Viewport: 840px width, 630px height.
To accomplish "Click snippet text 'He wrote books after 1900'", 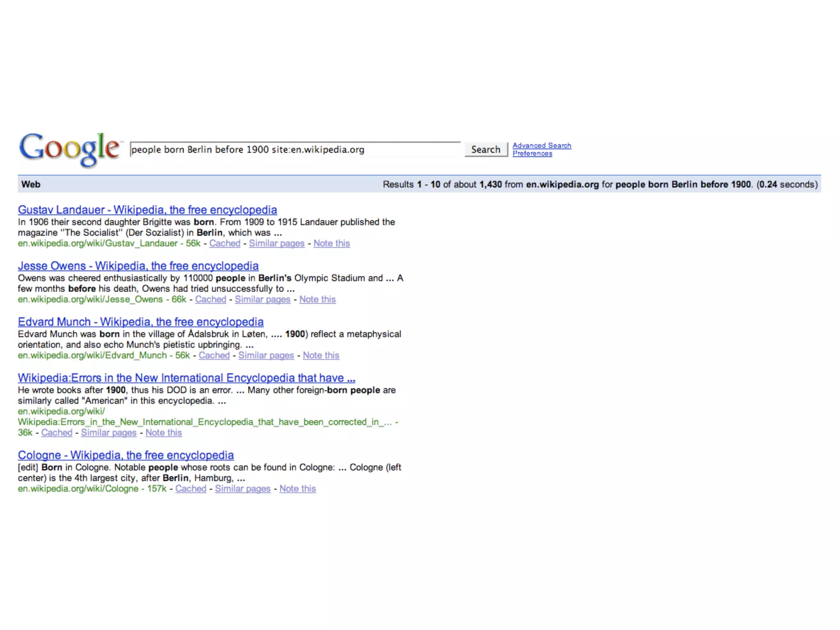I will (x=72, y=390).
